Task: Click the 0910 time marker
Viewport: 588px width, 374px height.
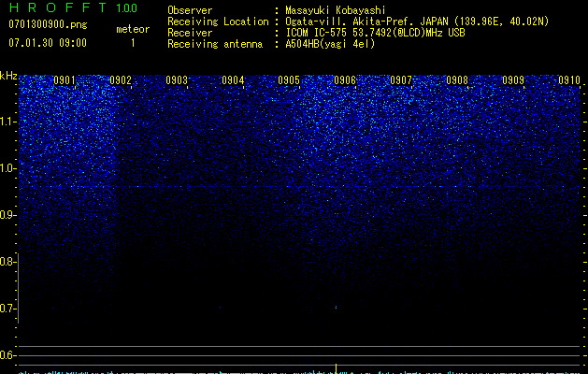Action: pyautogui.click(x=569, y=80)
